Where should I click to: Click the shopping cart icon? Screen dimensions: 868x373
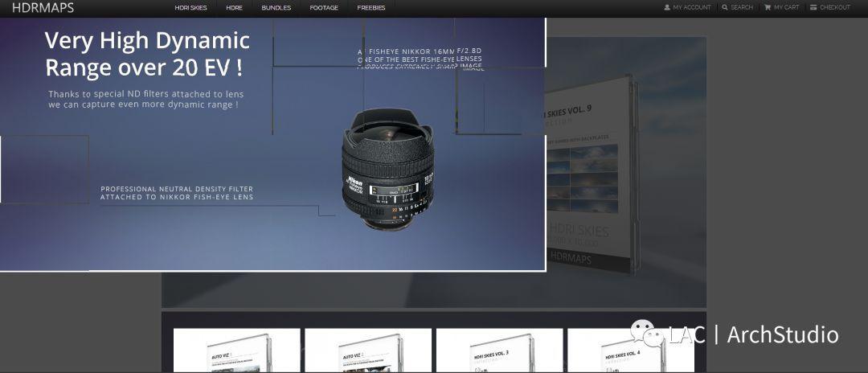tap(768, 8)
